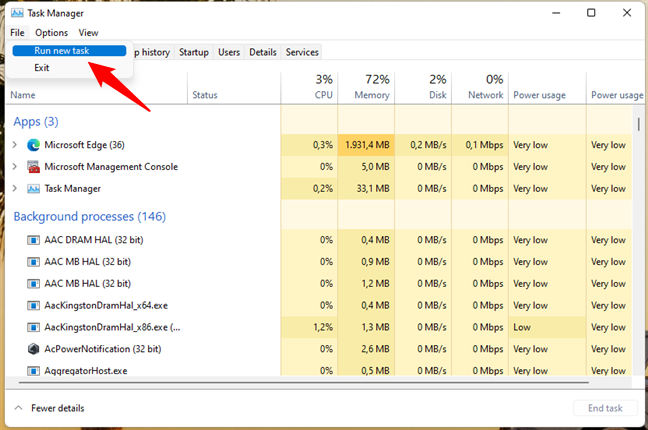Switch to the Details tab

tap(263, 53)
